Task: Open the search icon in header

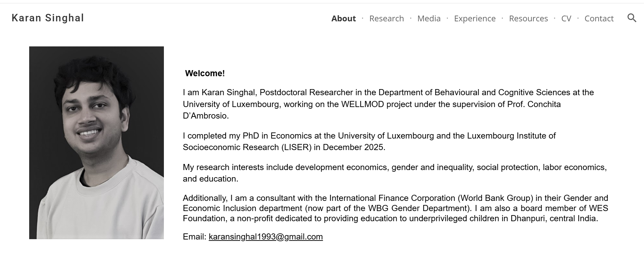Action: pyautogui.click(x=631, y=18)
